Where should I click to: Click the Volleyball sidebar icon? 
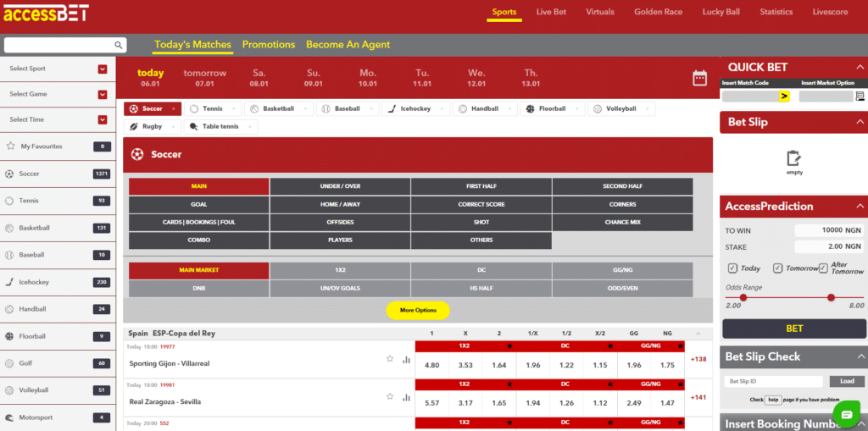tap(8, 390)
